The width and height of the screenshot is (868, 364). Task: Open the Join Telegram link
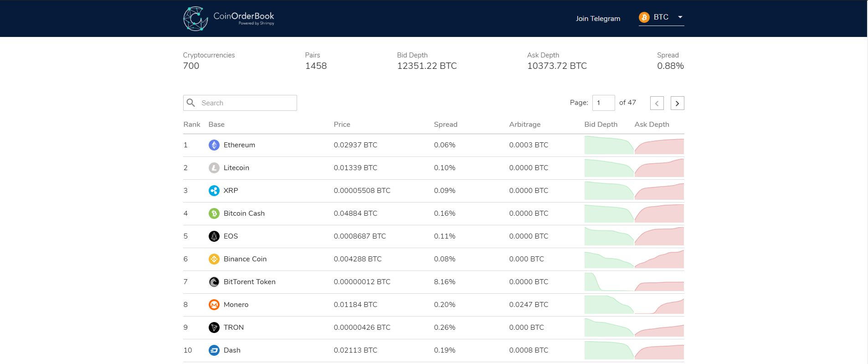(x=598, y=19)
